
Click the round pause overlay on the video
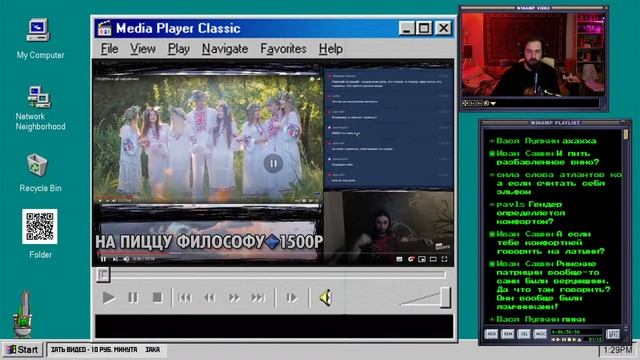273,163
